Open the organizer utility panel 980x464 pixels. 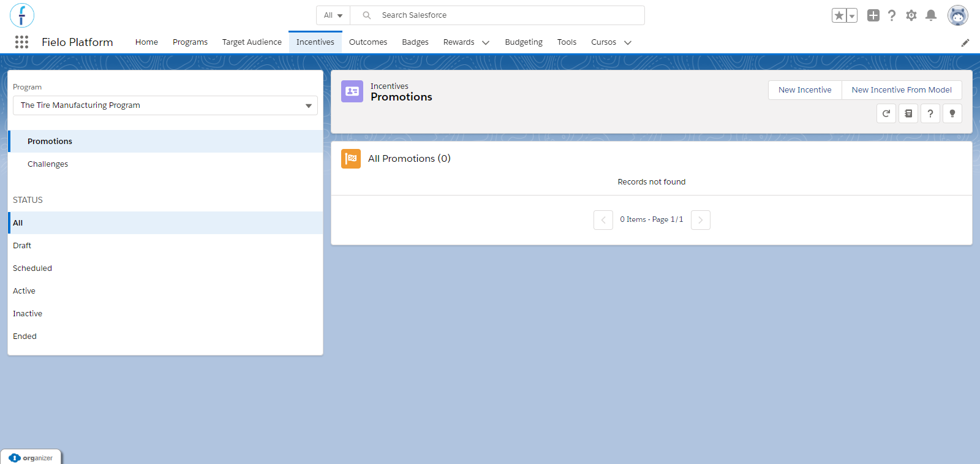click(x=31, y=458)
